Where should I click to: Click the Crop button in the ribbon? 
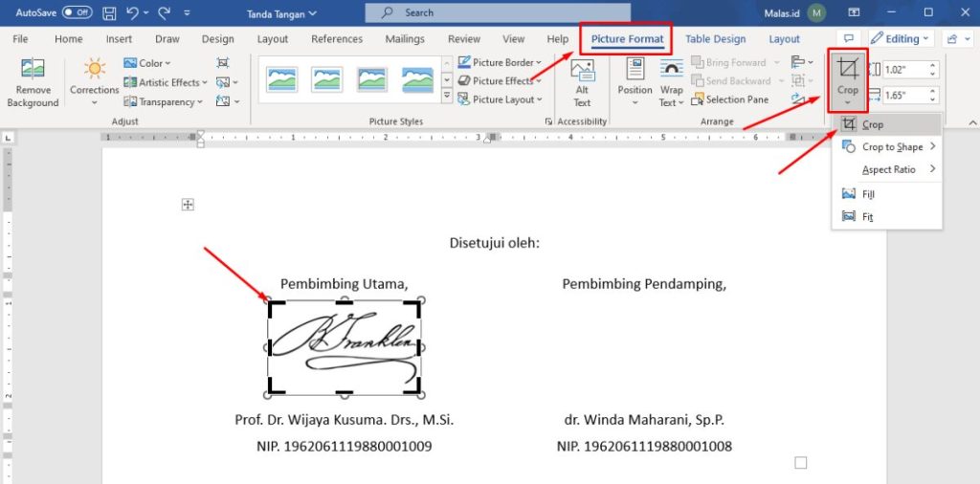tap(848, 81)
